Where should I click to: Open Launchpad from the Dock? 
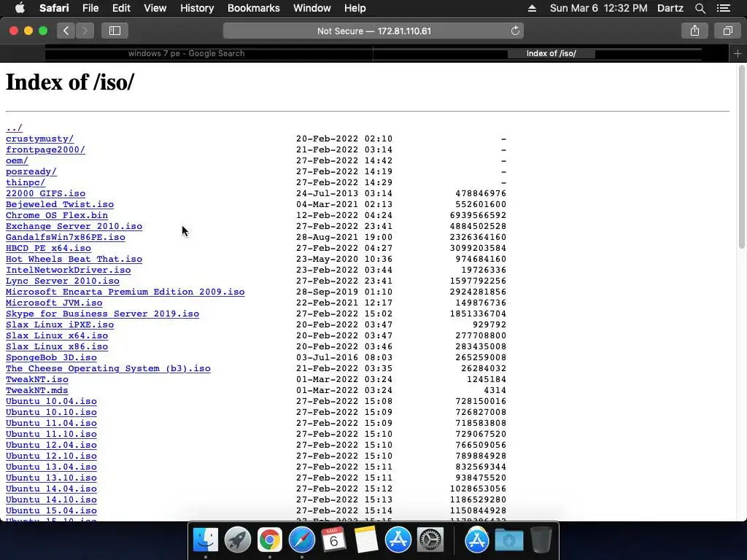237,540
